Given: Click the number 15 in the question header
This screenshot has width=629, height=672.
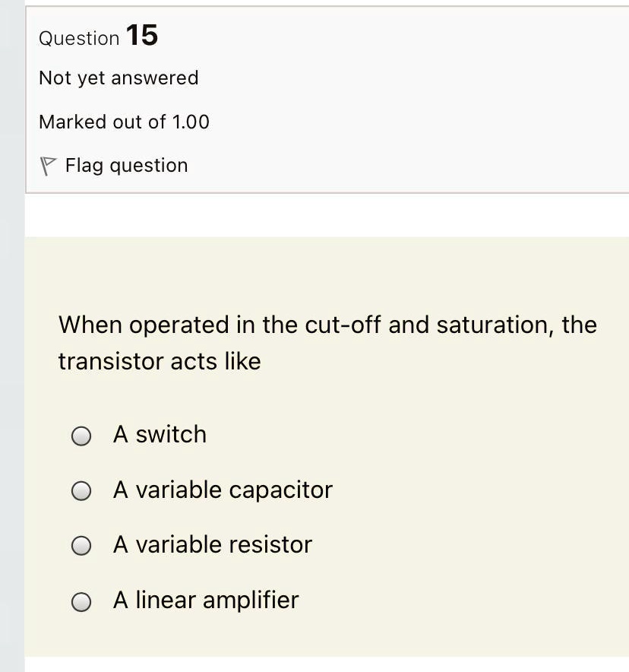Looking at the screenshot, I should click(x=144, y=35).
